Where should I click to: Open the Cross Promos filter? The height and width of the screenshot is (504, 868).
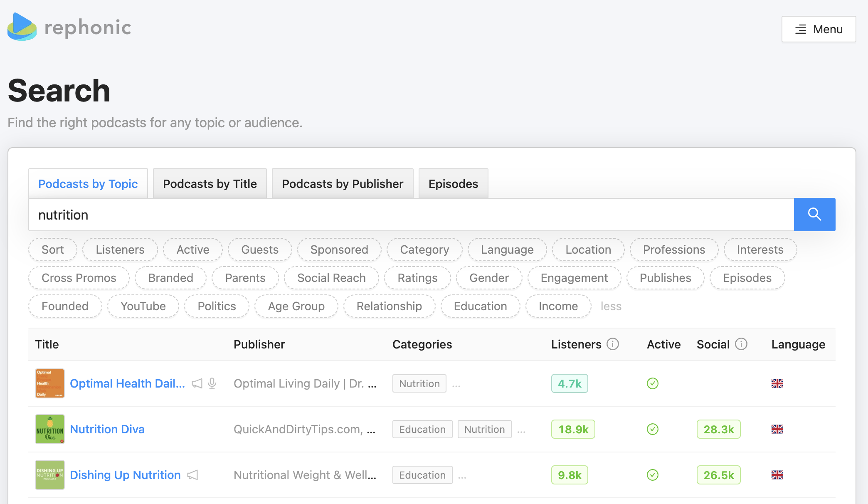[79, 278]
